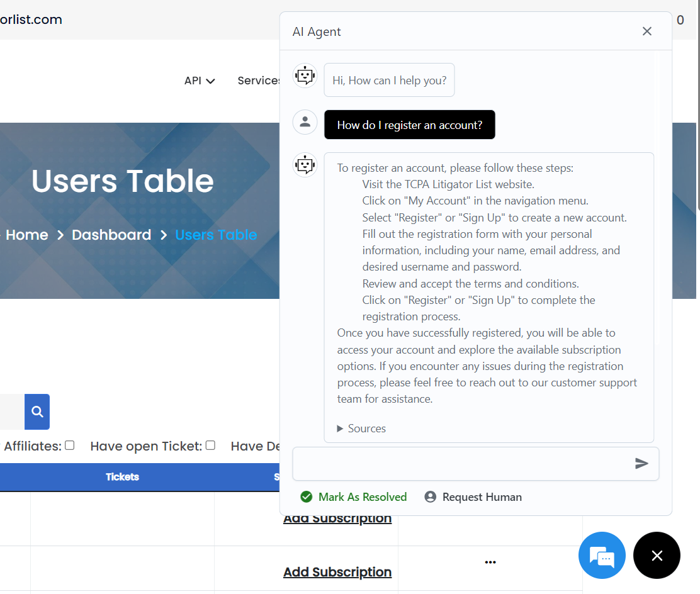
Task: Click the three-dot row actions icon
Action: [490, 562]
